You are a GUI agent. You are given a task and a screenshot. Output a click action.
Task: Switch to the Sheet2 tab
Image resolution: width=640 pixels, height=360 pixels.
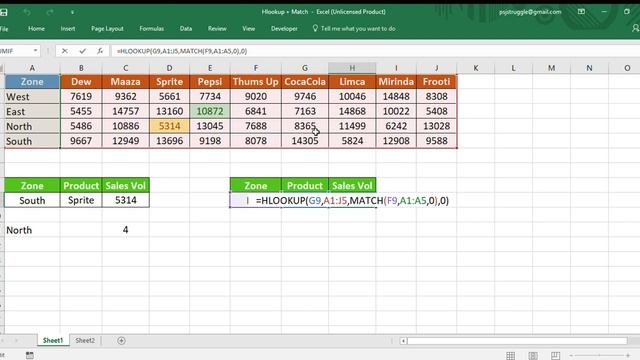[x=85, y=340]
